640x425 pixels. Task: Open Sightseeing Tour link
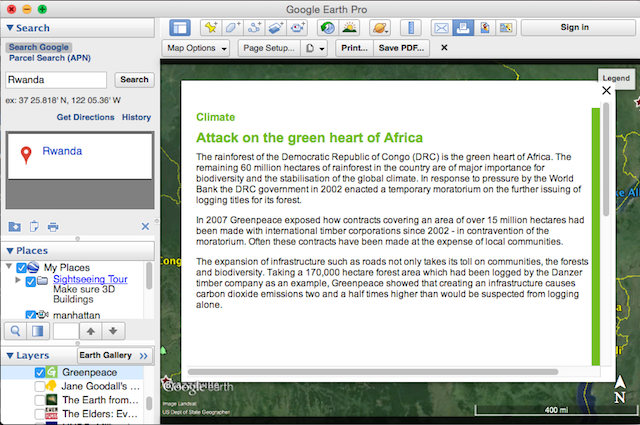coord(90,279)
